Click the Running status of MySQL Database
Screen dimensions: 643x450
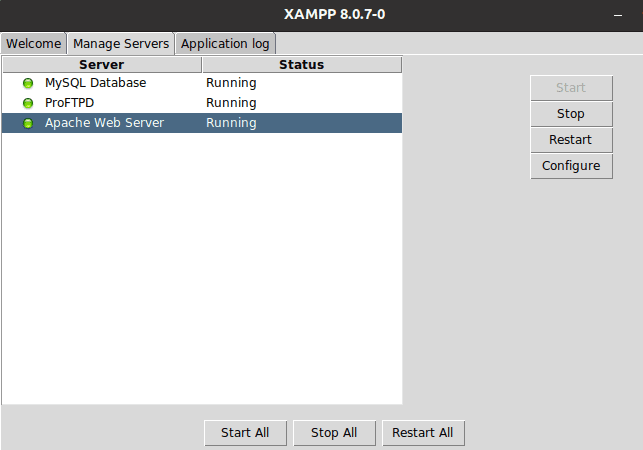(231, 83)
